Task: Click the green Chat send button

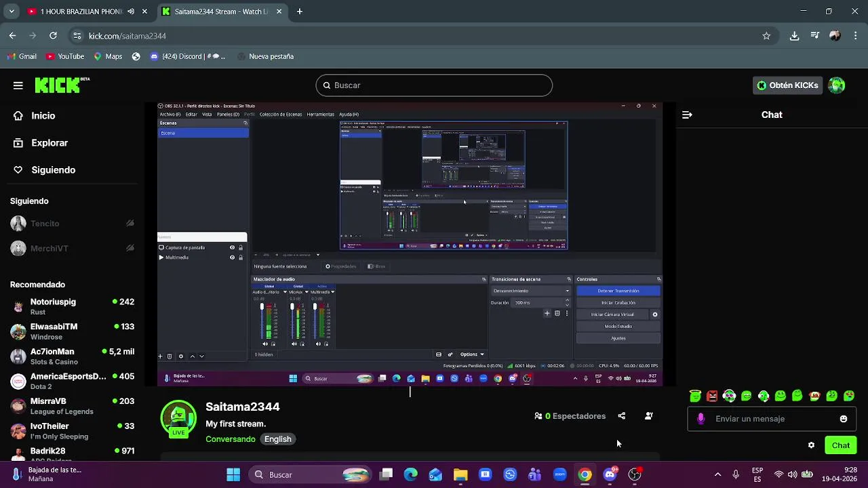Action: (840, 445)
